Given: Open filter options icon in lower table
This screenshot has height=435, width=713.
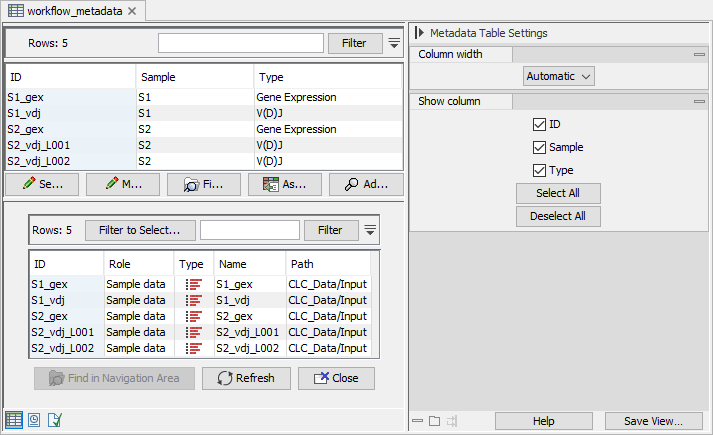Looking at the screenshot, I should (x=370, y=230).
